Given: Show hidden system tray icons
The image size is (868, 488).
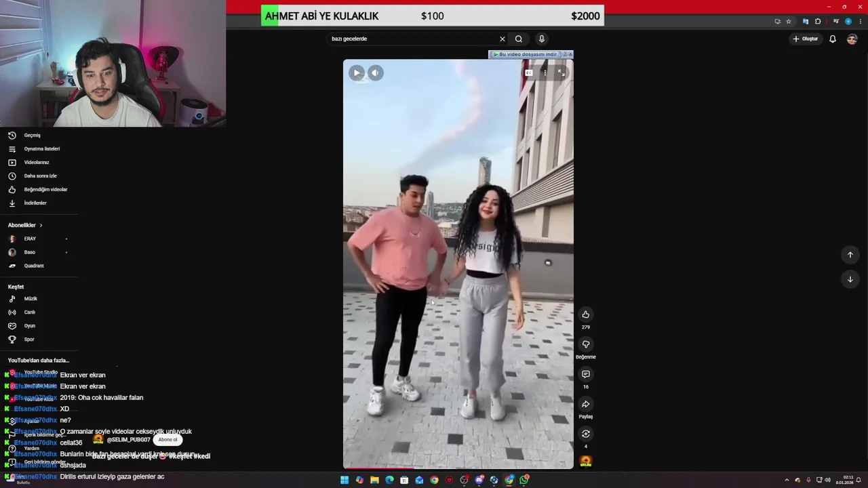Looking at the screenshot, I should (x=787, y=480).
